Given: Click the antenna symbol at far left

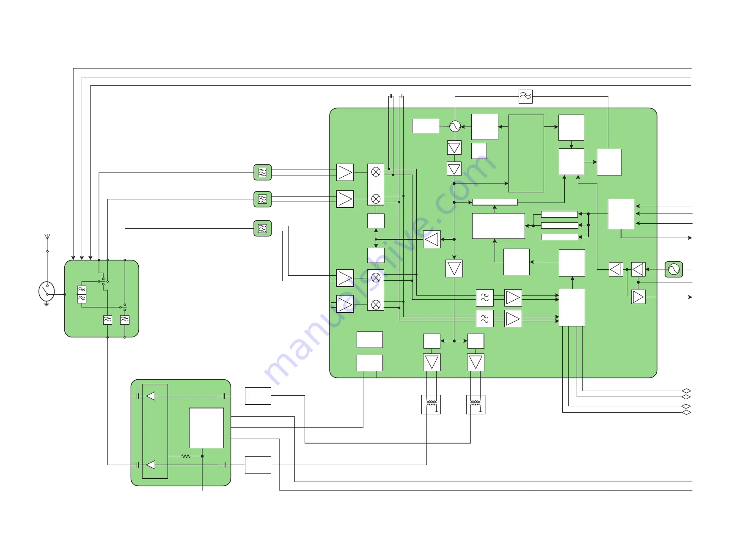Looking at the screenshot, I should pos(47,237).
